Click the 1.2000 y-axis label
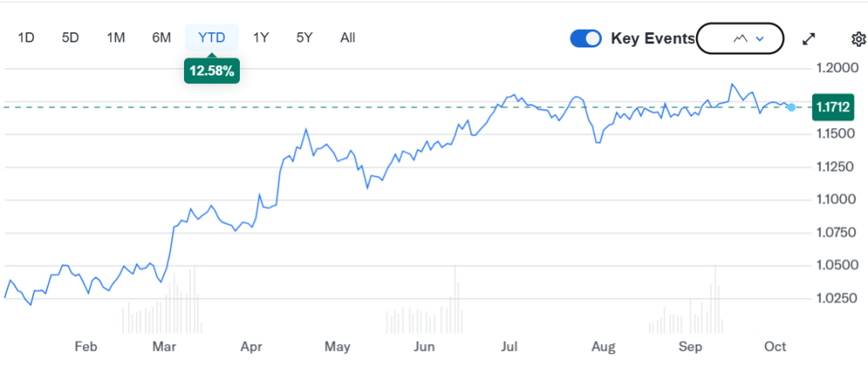Viewport: 868px width, 367px height. pos(835,68)
